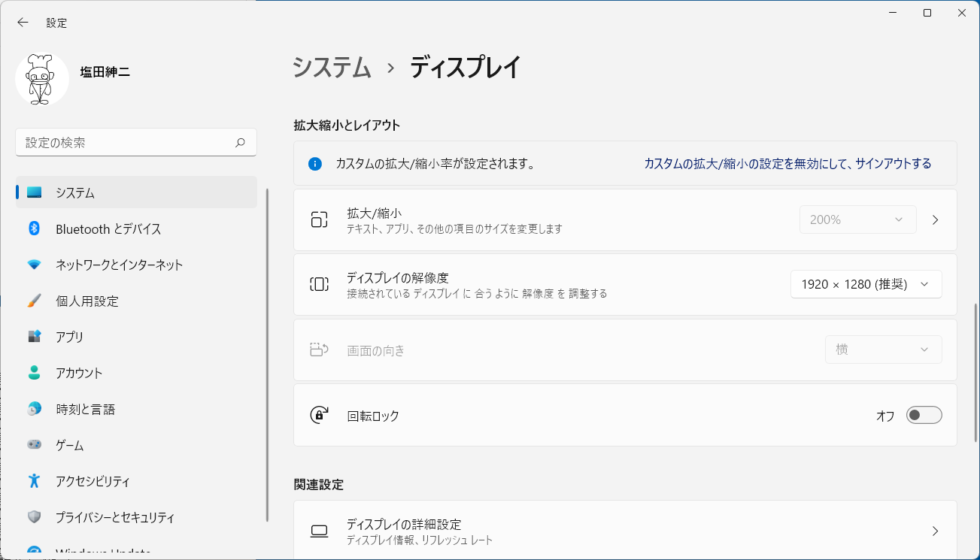Open the ゲーム settings page
The width and height of the screenshot is (980, 560).
tap(136, 445)
